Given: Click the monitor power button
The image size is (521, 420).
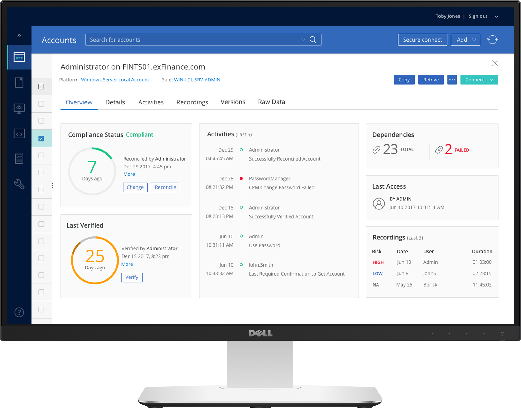Looking at the screenshot, I should [503, 334].
